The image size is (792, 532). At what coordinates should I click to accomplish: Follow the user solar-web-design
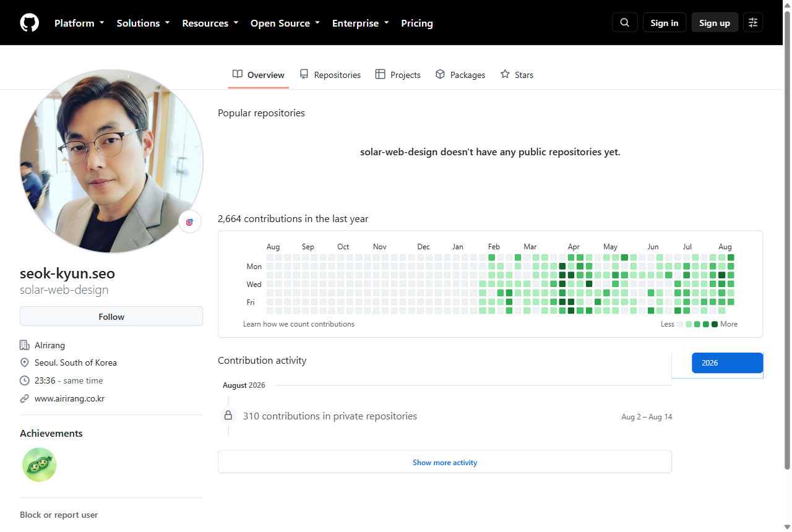[111, 316]
